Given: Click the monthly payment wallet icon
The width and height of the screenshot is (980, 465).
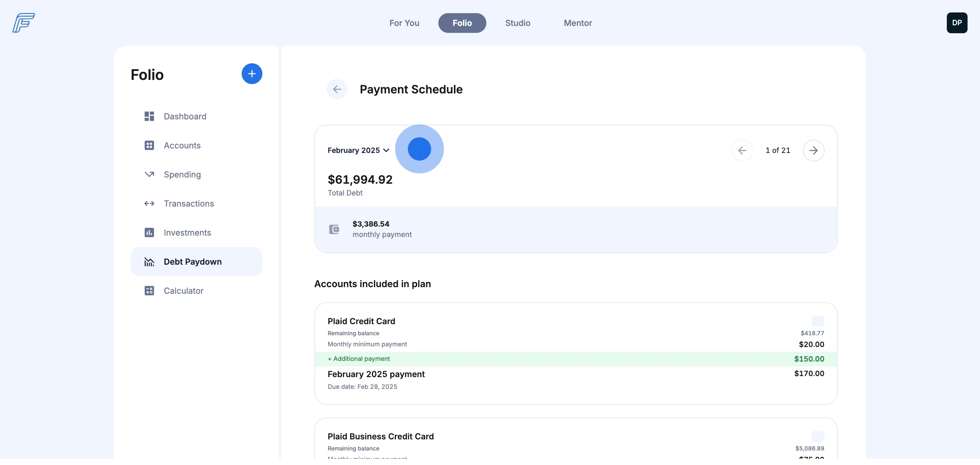Looking at the screenshot, I should [x=334, y=229].
